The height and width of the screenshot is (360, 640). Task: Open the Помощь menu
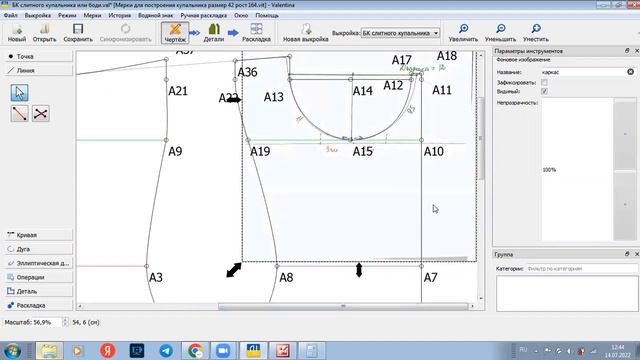[267, 15]
